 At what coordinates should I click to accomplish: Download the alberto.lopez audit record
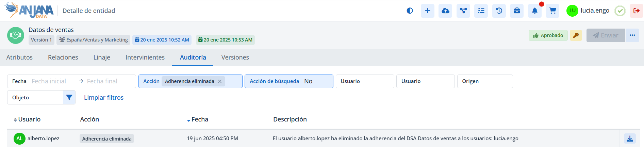click(630, 138)
